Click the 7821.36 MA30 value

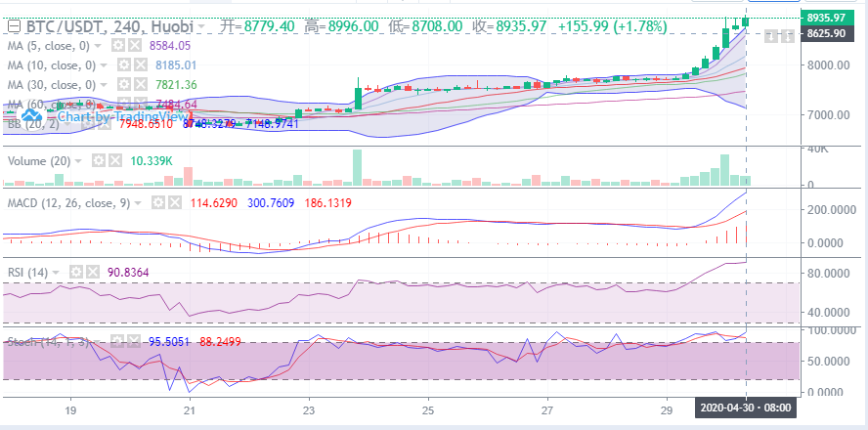tap(176, 85)
